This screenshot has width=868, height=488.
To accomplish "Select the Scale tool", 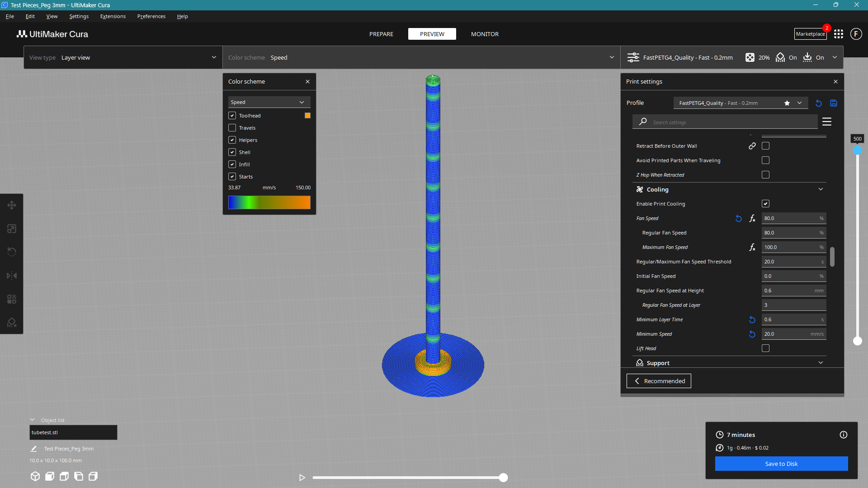I will coord(12,229).
